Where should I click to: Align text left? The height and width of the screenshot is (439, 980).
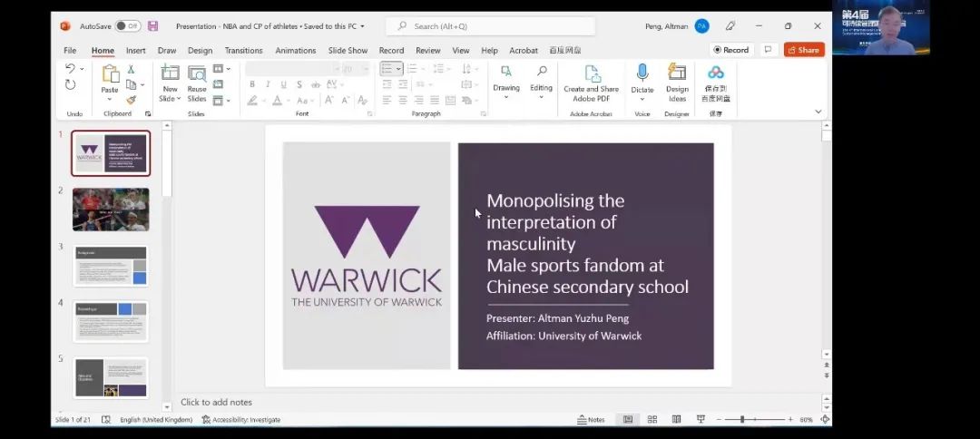[387, 100]
